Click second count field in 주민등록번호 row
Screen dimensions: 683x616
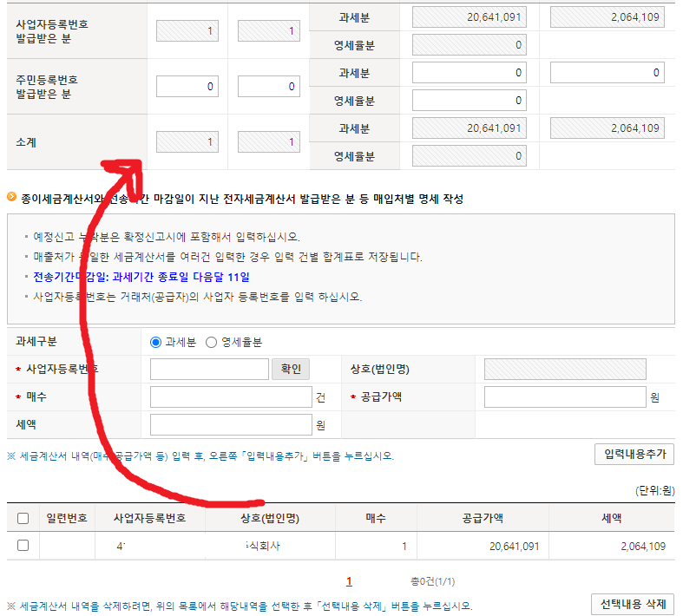click(x=269, y=87)
